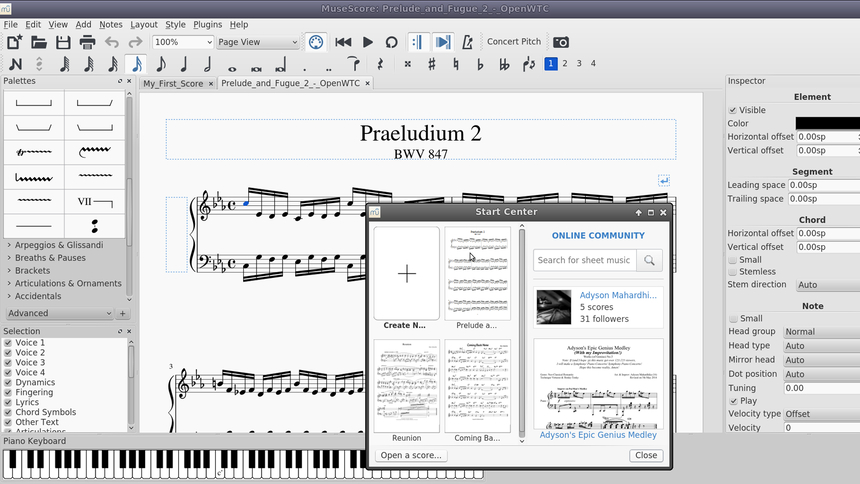Screen dimensions: 860x484
Task: Print the score via printer icon
Action: pos(87,42)
